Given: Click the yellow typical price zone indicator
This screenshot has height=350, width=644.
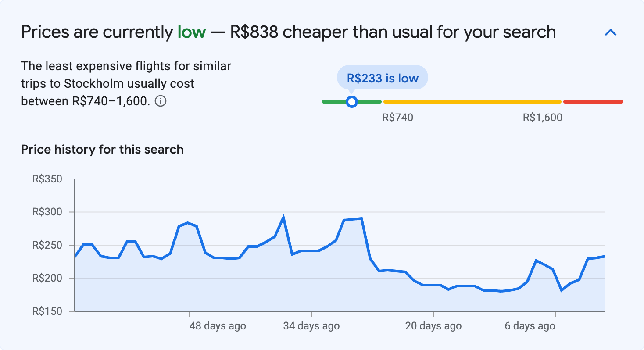Looking at the screenshot, I should point(472,101).
